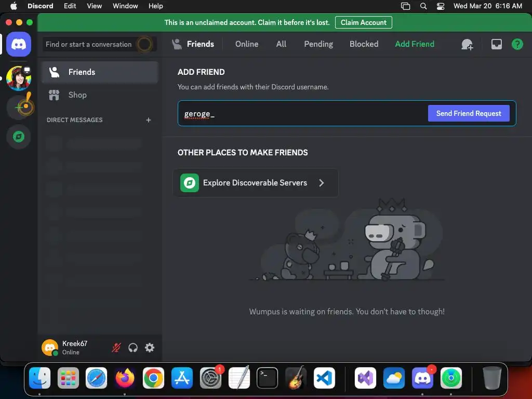Image resolution: width=532 pixels, height=399 pixels.
Task: Expand the chevron on Explore Discoverable Servers
Action: tap(321, 183)
